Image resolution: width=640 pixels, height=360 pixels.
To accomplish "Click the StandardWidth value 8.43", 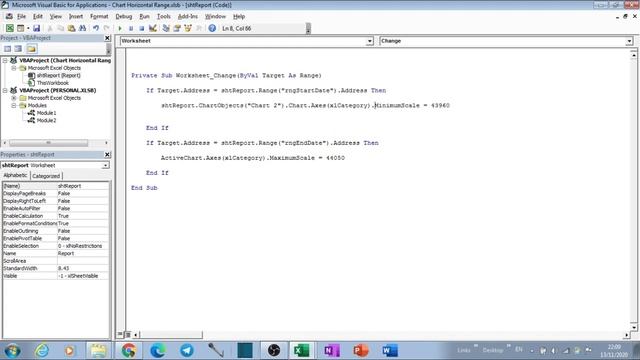I will coord(83,269).
